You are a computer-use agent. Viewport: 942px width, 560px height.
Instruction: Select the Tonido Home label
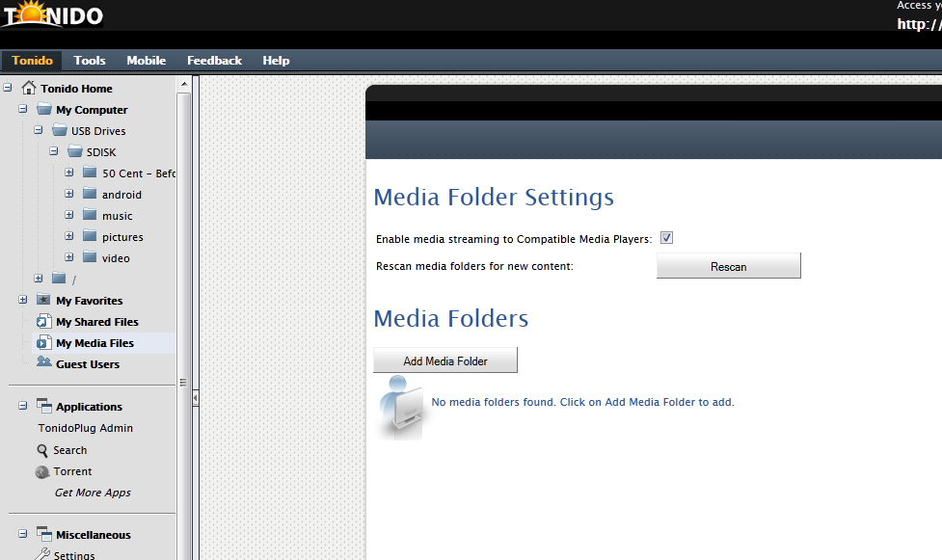pos(76,89)
